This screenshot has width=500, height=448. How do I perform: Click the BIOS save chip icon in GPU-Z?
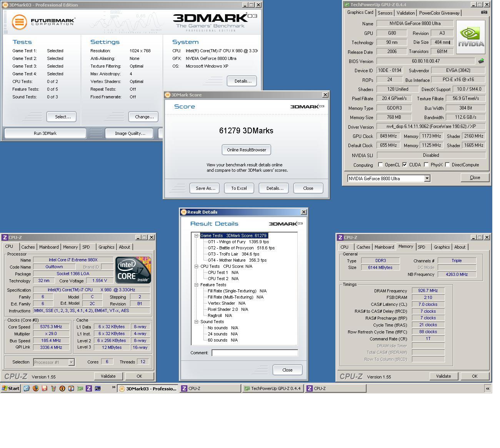(481, 61)
